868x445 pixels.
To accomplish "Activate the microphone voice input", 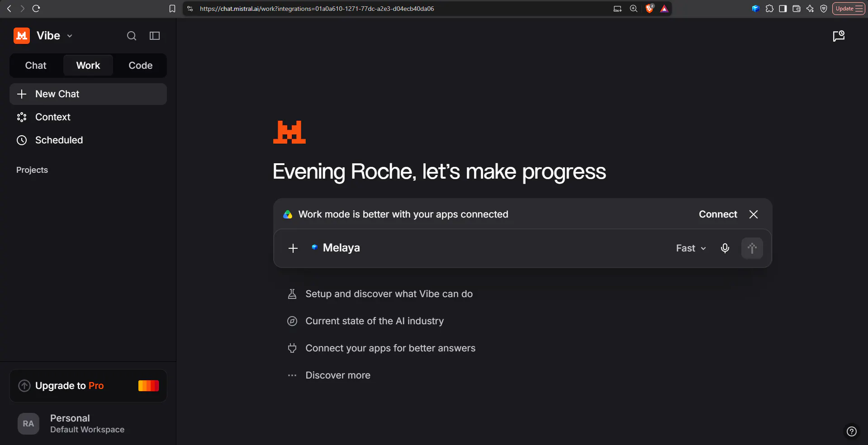I will click(x=725, y=248).
